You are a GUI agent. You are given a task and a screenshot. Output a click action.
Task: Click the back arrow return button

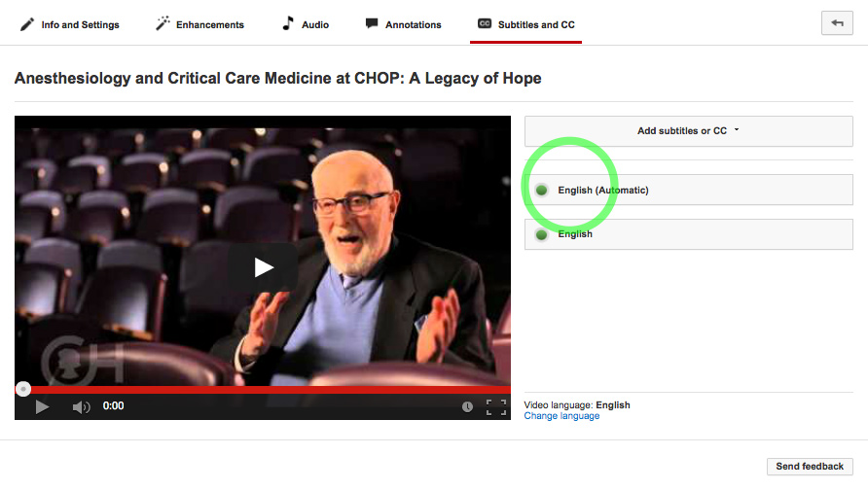837,22
